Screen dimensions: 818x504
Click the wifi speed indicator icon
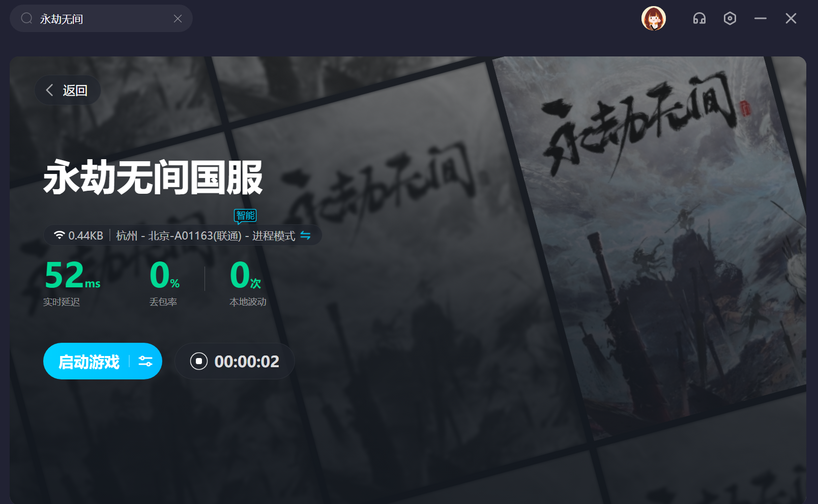click(x=60, y=235)
